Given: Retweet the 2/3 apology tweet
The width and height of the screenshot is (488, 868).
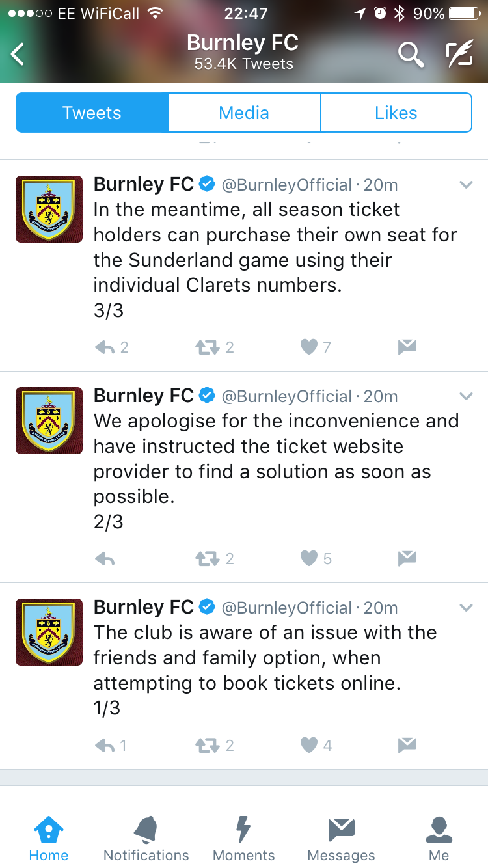Looking at the screenshot, I should 207,559.
